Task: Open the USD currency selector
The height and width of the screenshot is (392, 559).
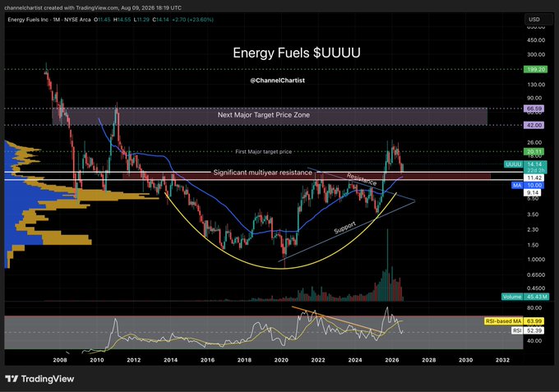Action: click(x=538, y=19)
